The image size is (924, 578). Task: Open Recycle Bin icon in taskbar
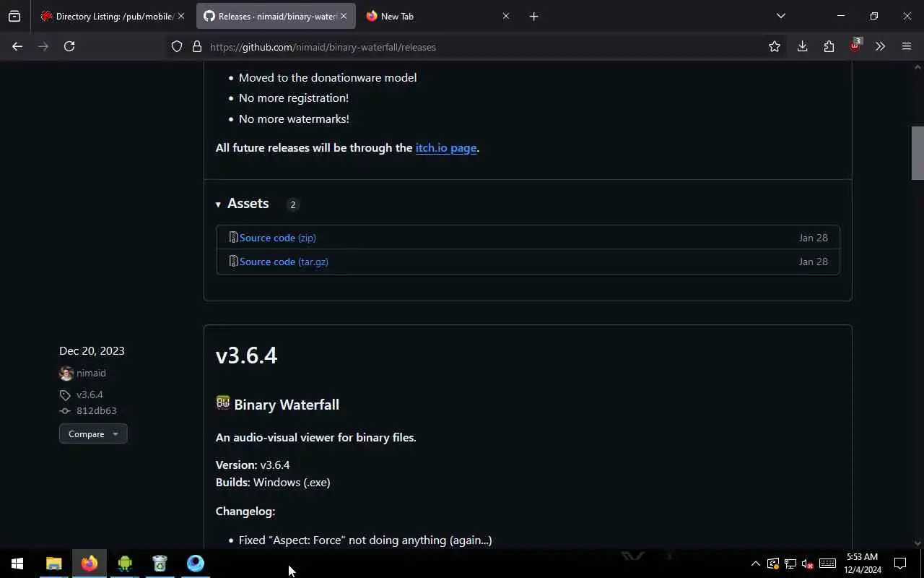click(160, 564)
